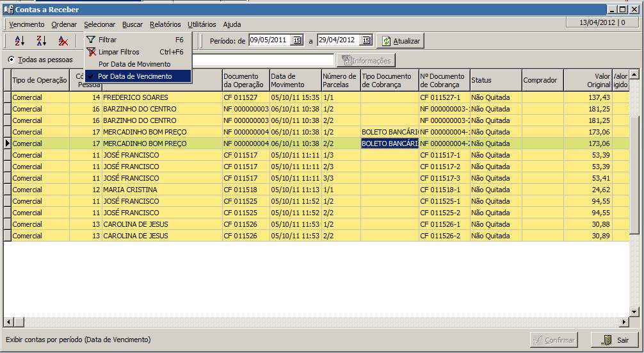Click the Status column header

click(x=496, y=80)
